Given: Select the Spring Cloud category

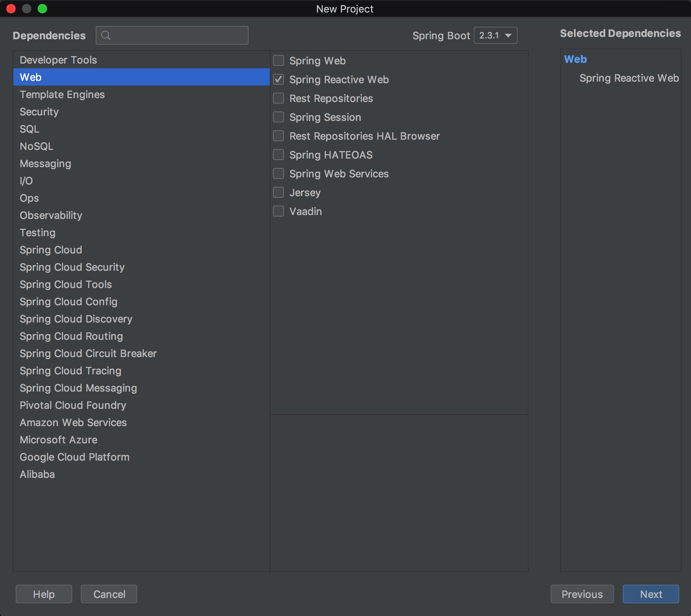Looking at the screenshot, I should click(x=142, y=250).
